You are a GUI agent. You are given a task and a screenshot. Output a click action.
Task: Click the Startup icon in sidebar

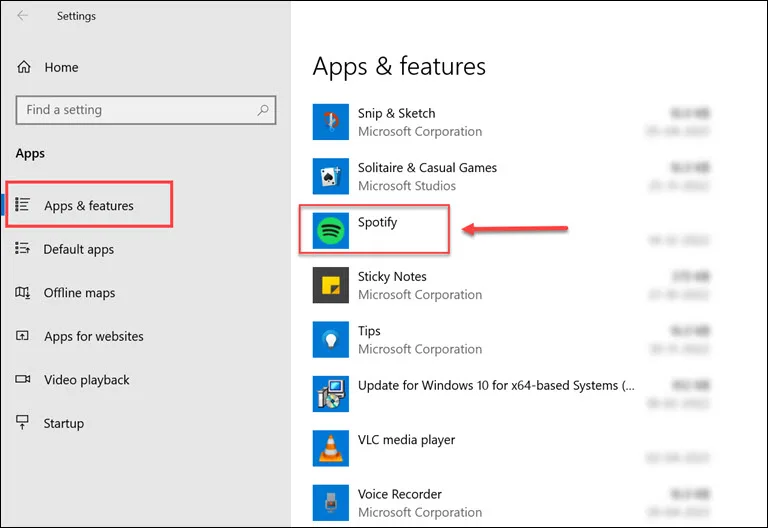(x=23, y=422)
